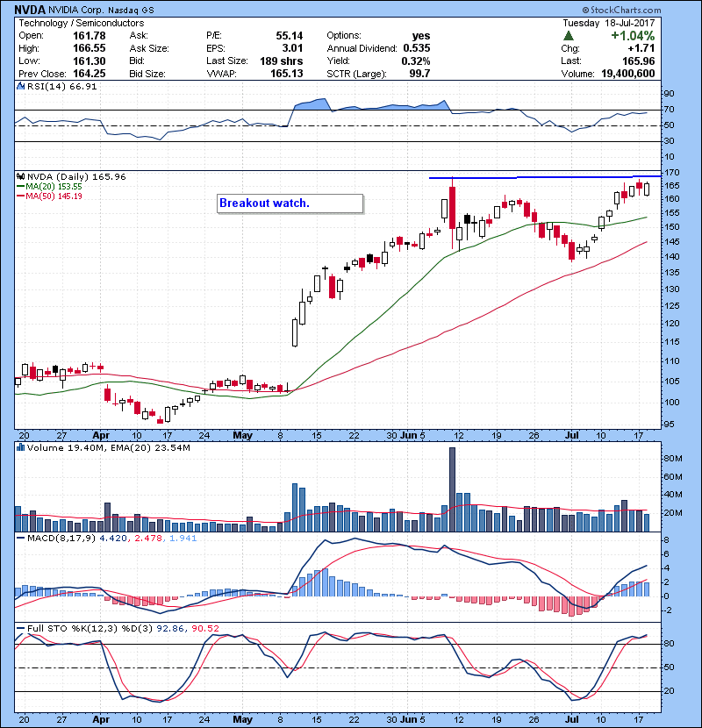
Task: Click the RSI 70 axis label
Action: click(669, 110)
